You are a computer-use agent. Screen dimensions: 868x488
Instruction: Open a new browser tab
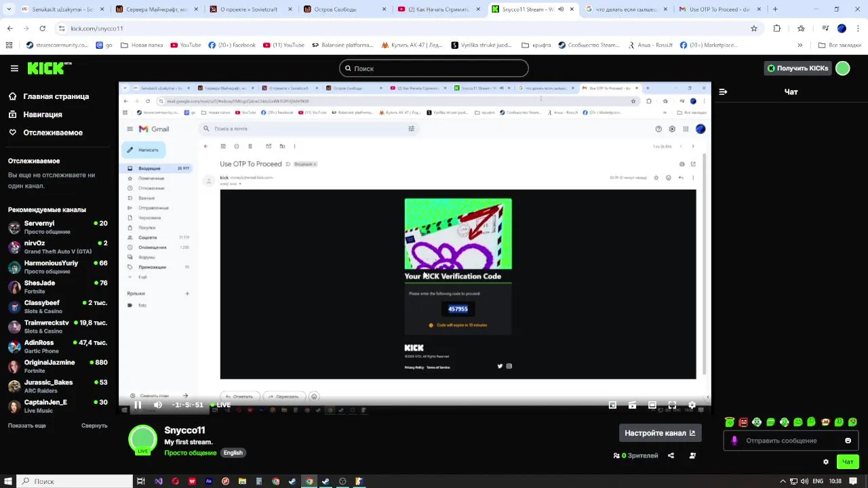coord(775,9)
